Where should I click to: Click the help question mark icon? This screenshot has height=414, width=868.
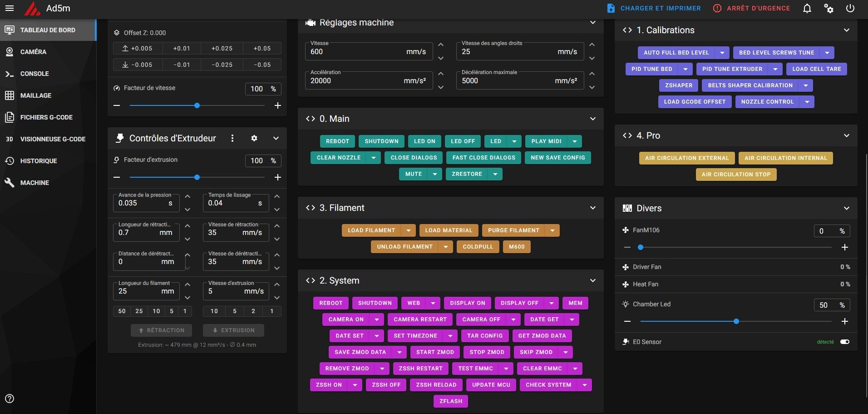tap(10, 399)
